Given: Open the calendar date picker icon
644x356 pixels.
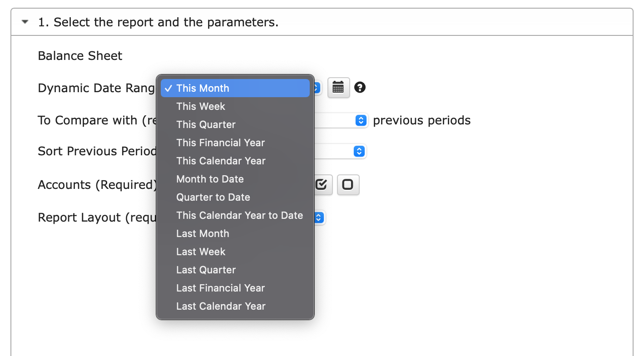Looking at the screenshot, I should point(338,88).
